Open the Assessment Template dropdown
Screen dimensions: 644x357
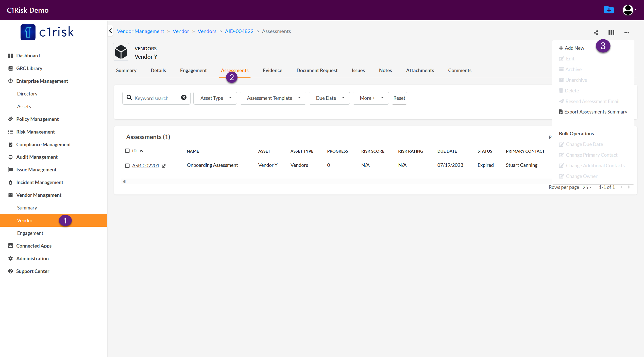point(273,98)
